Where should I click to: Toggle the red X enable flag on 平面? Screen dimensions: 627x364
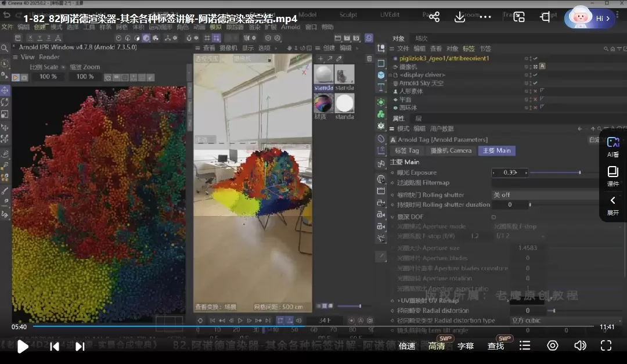point(535,99)
